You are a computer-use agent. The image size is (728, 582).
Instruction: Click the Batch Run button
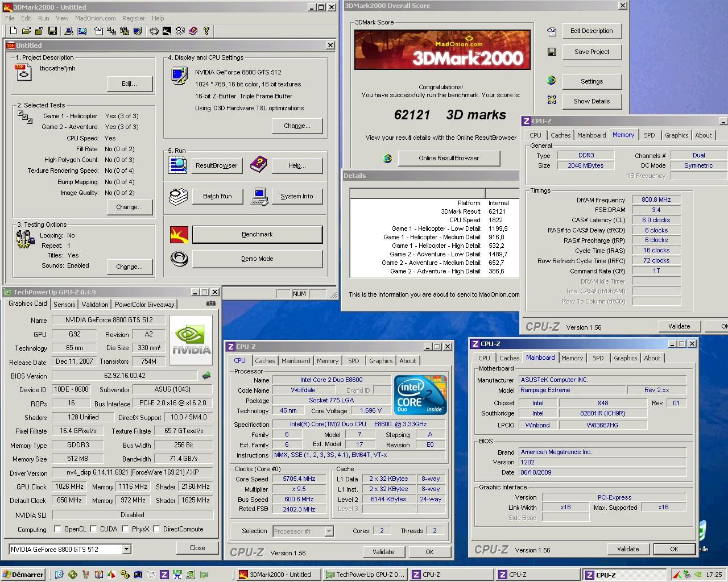(217, 196)
